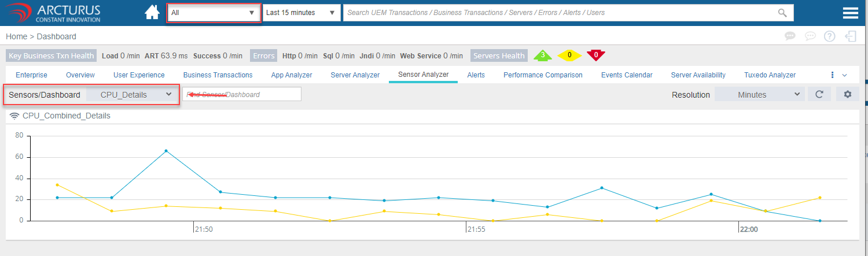The width and height of the screenshot is (868, 256).
Task: Click the search magnifier icon
Action: click(x=782, y=13)
